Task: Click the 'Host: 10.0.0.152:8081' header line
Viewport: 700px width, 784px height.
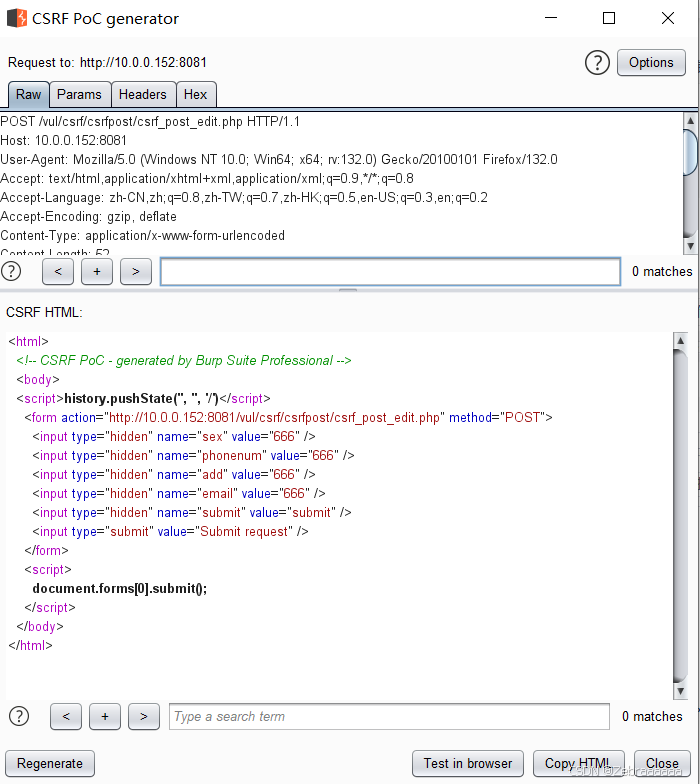Action: [x=64, y=140]
